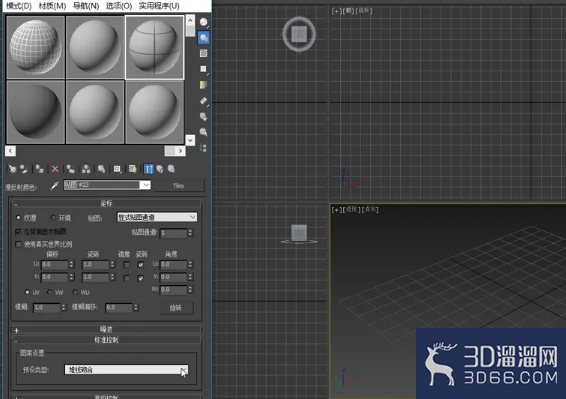Click the Tiles map type button
Viewport: 566px width, 399px height.
click(x=178, y=186)
